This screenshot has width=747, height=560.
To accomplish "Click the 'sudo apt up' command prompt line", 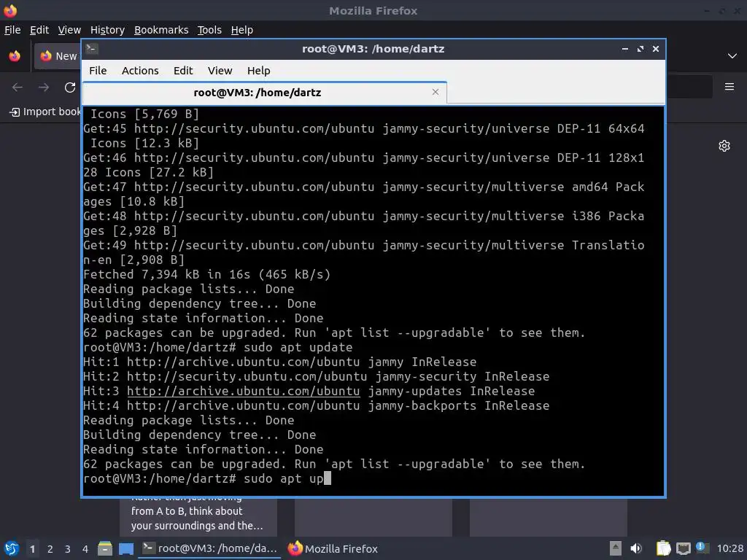I will pos(206,478).
